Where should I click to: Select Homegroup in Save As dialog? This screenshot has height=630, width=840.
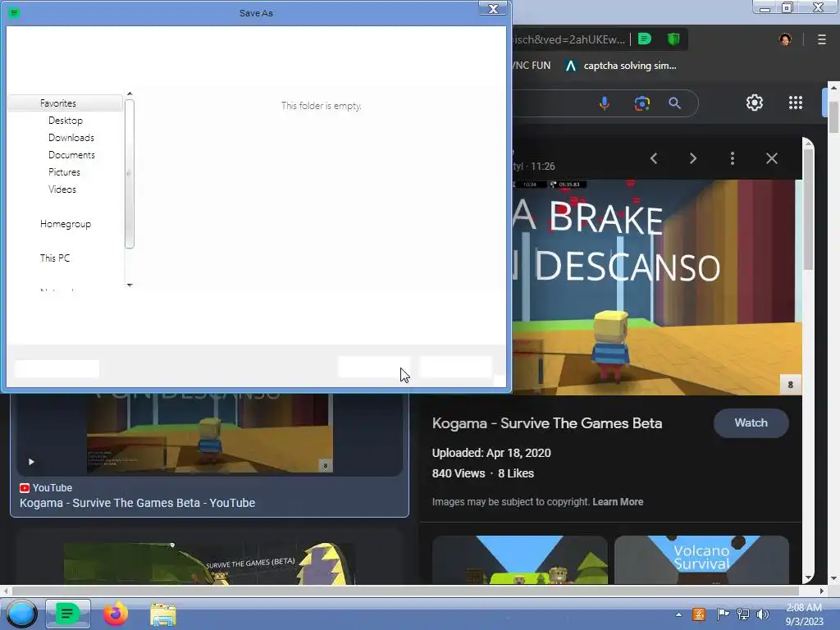pyautogui.click(x=66, y=224)
